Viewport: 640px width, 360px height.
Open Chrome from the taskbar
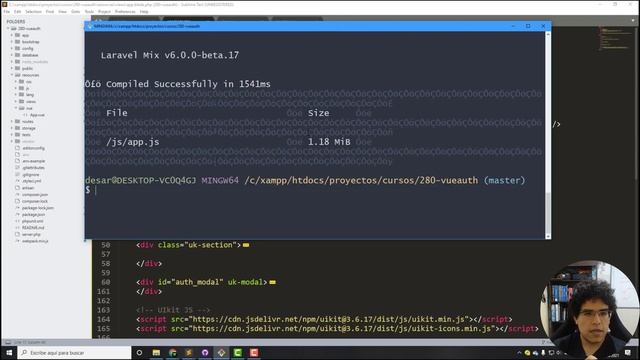coord(173,353)
